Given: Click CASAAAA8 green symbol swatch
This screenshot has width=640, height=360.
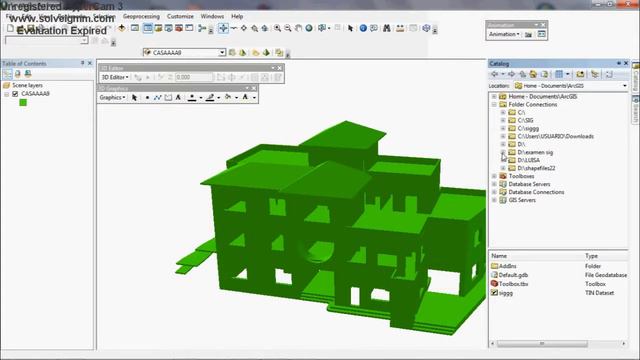Looking at the screenshot, I should (x=23, y=102).
